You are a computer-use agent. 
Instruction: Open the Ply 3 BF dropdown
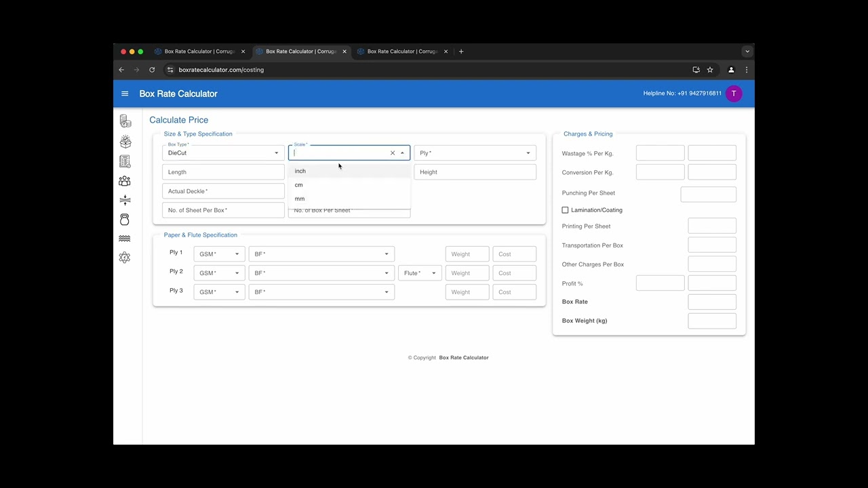pyautogui.click(x=321, y=292)
